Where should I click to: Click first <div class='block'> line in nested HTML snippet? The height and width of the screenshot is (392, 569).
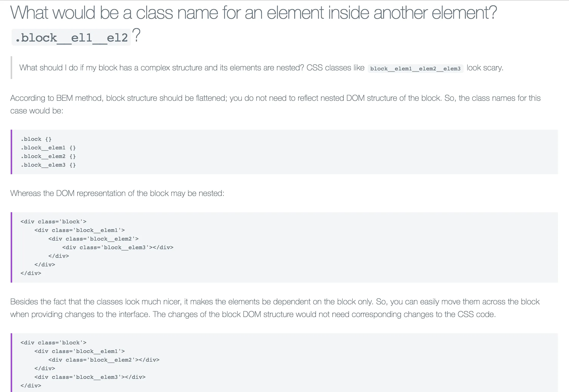click(x=53, y=222)
